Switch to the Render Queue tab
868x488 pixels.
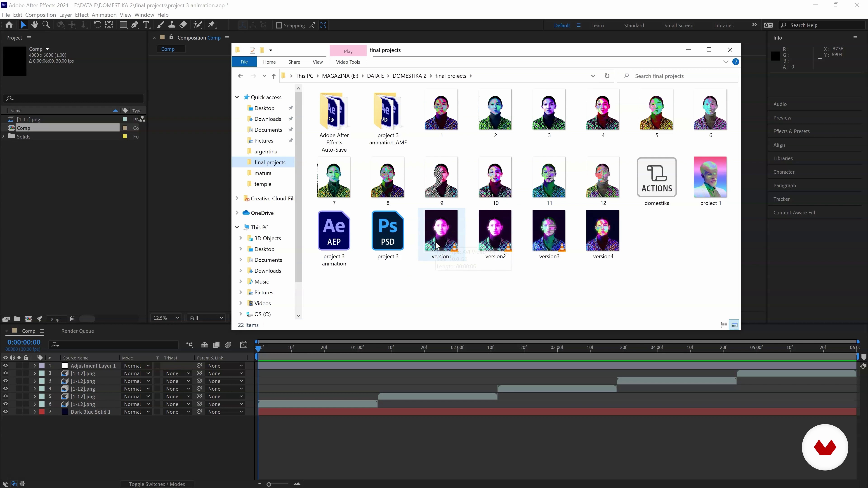pos(78,331)
